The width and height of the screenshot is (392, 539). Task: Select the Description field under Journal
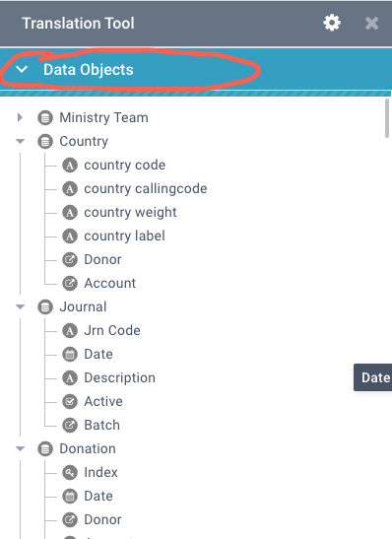120,377
